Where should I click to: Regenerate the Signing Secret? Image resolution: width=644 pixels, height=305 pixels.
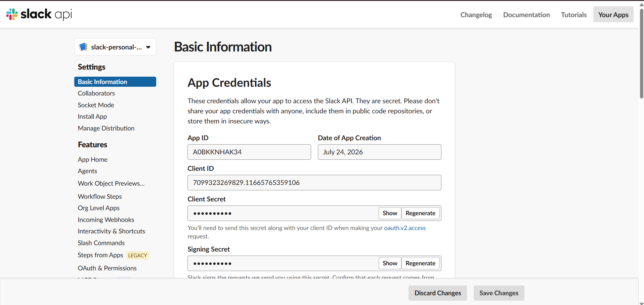coord(421,263)
